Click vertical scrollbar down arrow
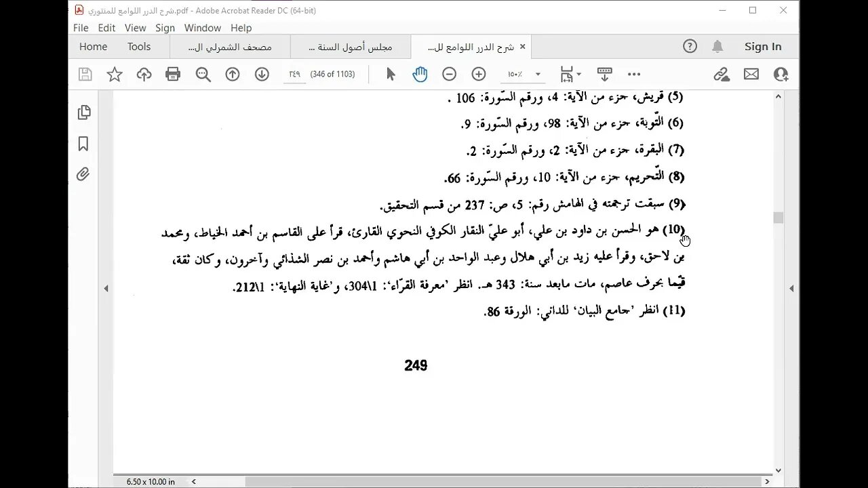868x488 pixels. pos(778,470)
